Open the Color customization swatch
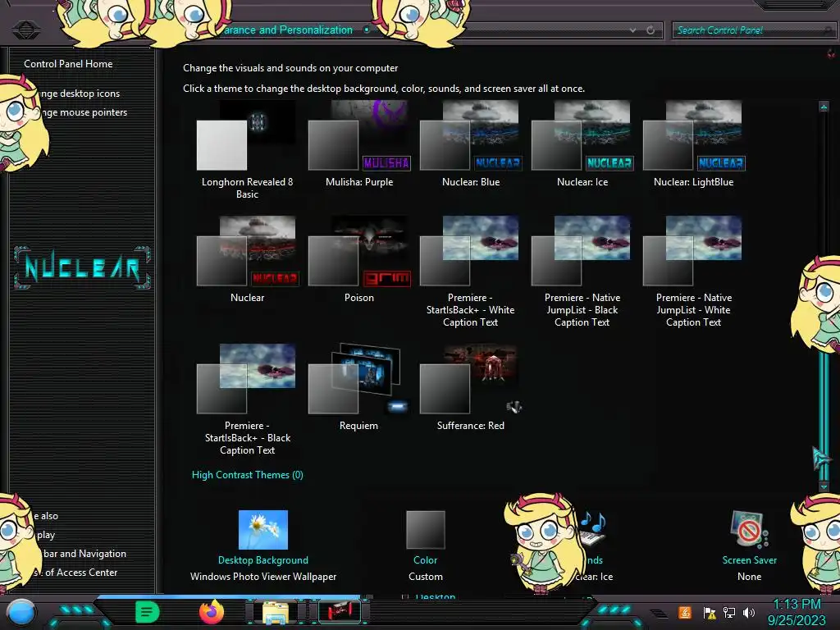This screenshot has height=630, width=840. coord(426,530)
